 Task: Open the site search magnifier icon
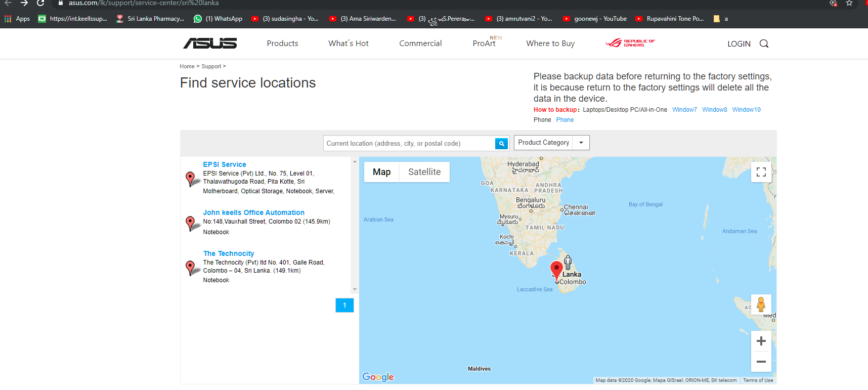click(764, 44)
